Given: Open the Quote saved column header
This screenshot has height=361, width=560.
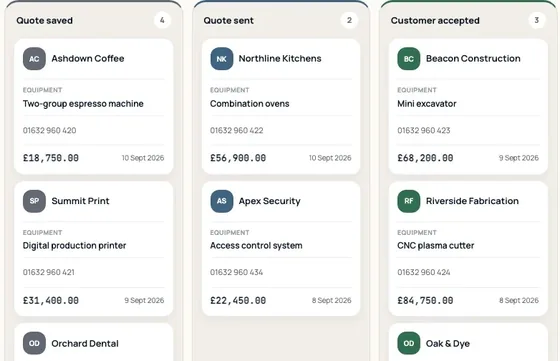Looking at the screenshot, I should [x=45, y=21].
